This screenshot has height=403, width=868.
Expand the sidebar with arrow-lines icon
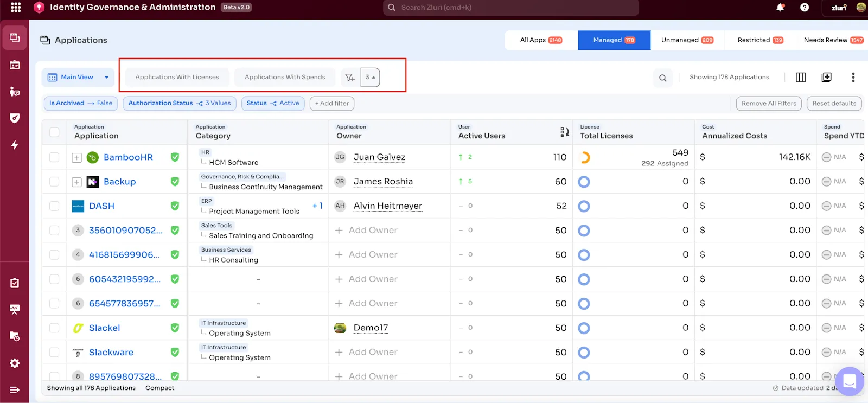point(15,389)
